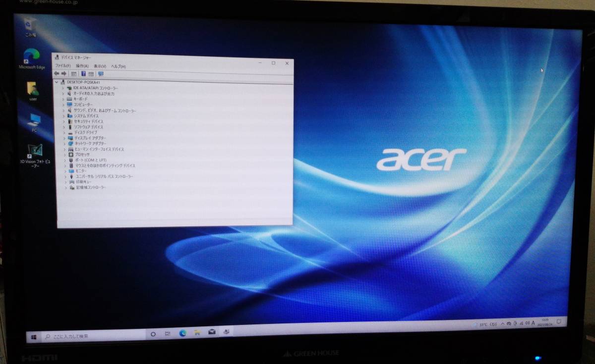Open the Microsoft Edge desktop shortcut
The height and width of the screenshot is (364, 595).
click(x=32, y=58)
